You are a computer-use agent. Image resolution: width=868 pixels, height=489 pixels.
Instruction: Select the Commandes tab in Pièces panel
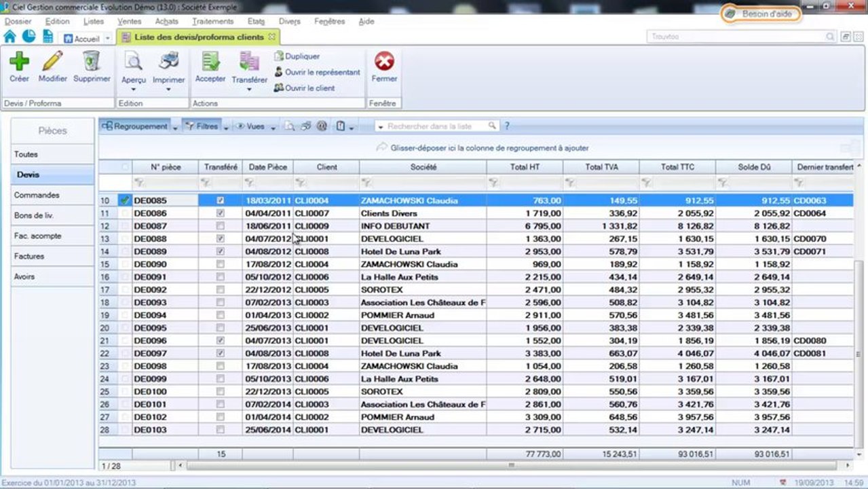37,195
